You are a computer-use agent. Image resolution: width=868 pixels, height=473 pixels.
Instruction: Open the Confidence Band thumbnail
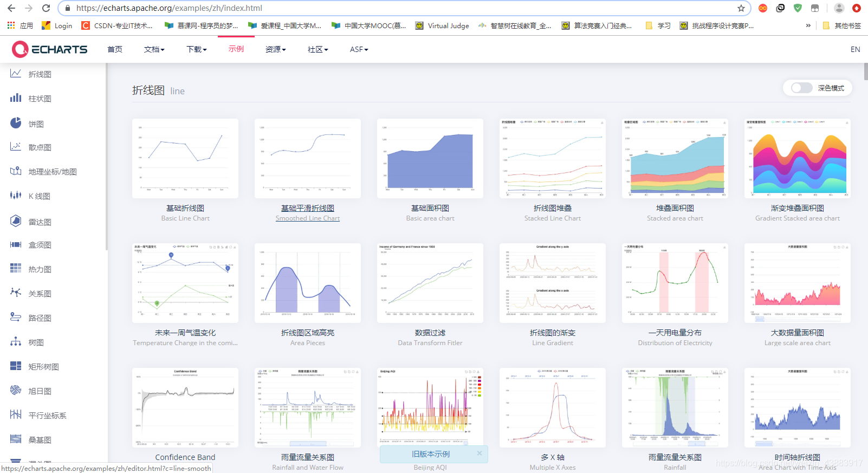pyautogui.click(x=185, y=407)
